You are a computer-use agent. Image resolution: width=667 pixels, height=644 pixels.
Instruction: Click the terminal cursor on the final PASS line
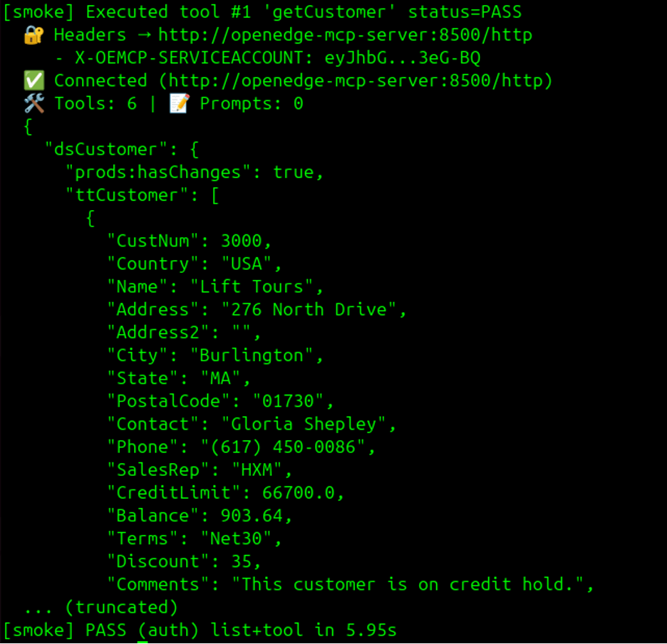pos(143,631)
